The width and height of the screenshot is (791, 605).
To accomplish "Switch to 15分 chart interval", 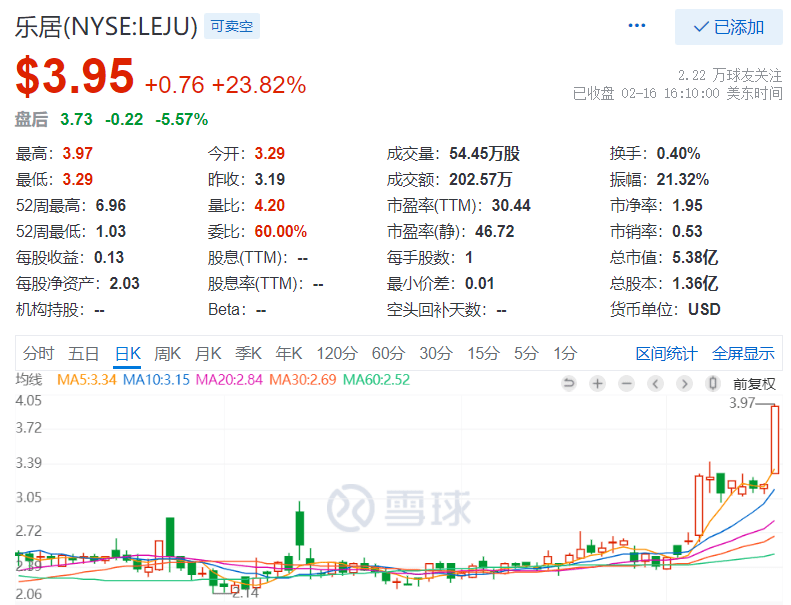I will pyautogui.click(x=483, y=353).
